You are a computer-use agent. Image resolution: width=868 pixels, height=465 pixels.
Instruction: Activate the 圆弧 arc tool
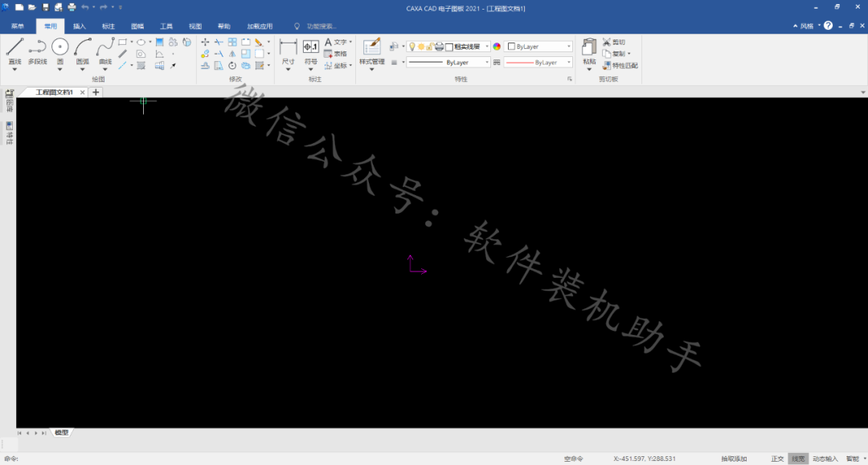83,51
